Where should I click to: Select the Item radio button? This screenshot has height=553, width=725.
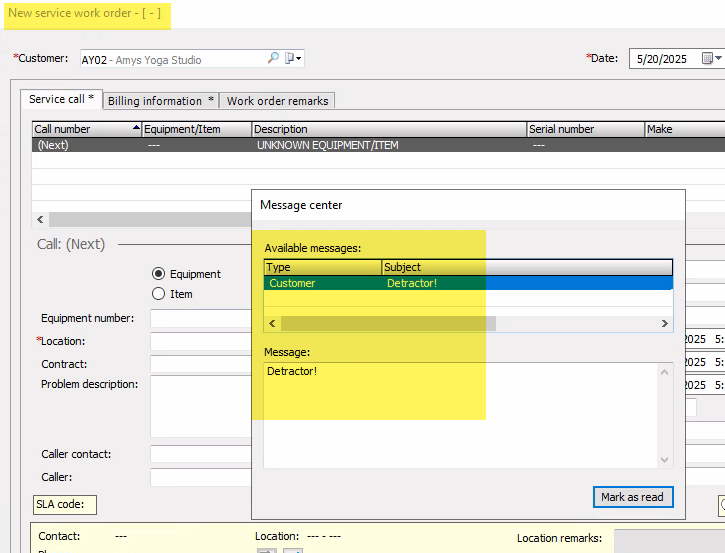pyautogui.click(x=158, y=294)
